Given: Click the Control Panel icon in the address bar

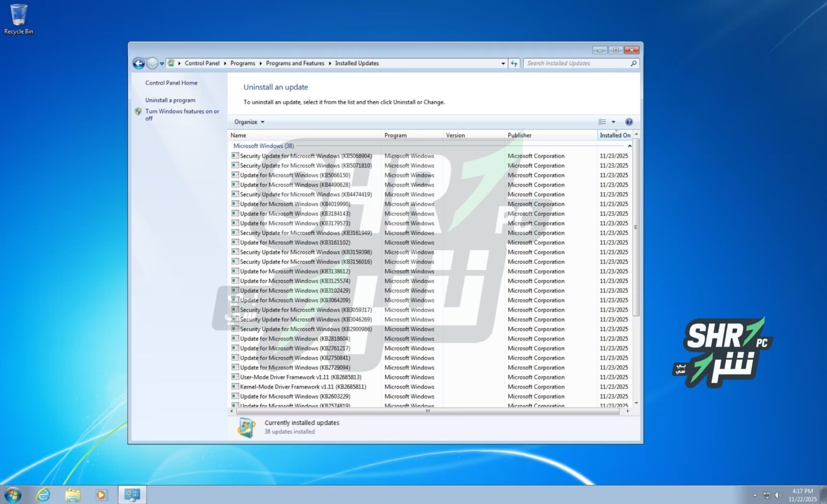Looking at the screenshot, I should click(171, 63).
